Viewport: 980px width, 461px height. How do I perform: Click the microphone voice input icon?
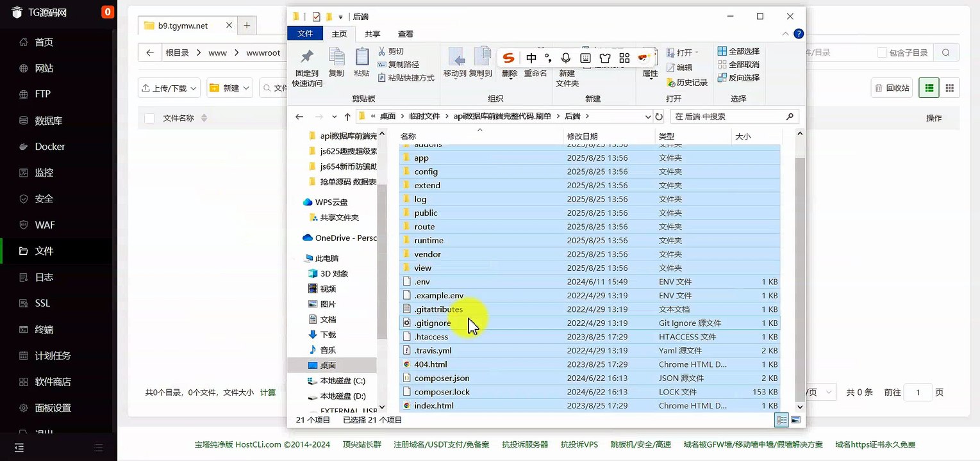point(565,58)
